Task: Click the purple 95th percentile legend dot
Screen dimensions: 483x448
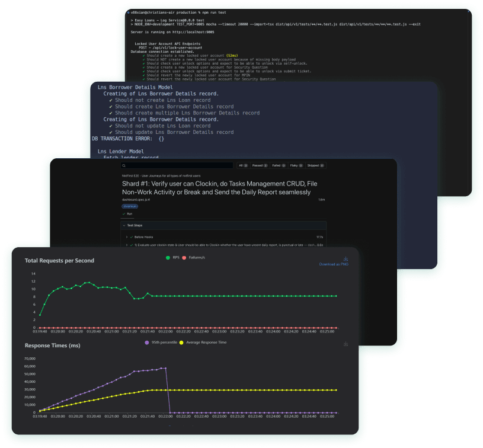Action: 147,343
